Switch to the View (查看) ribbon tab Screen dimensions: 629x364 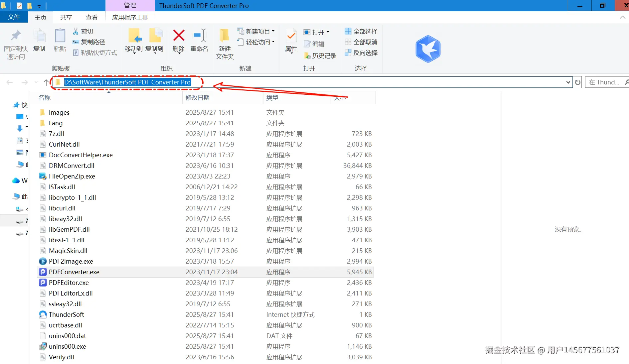point(92,17)
